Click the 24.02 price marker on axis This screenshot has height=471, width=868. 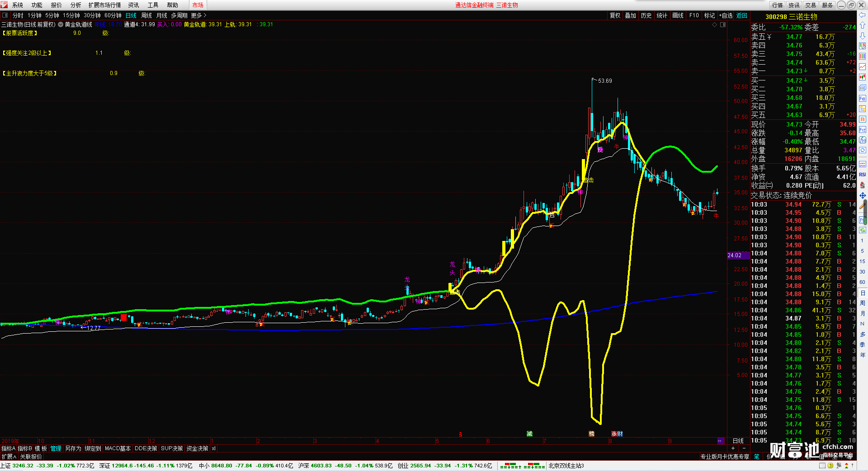click(x=738, y=255)
